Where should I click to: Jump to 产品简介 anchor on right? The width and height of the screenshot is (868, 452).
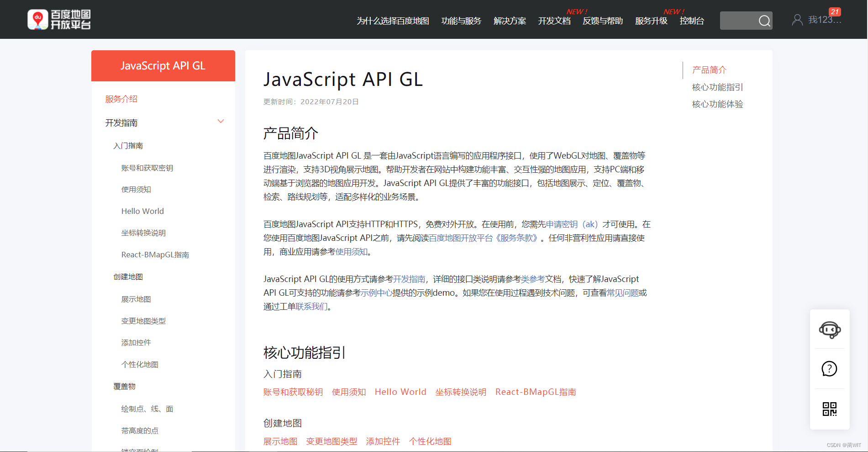[x=709, y=70]
